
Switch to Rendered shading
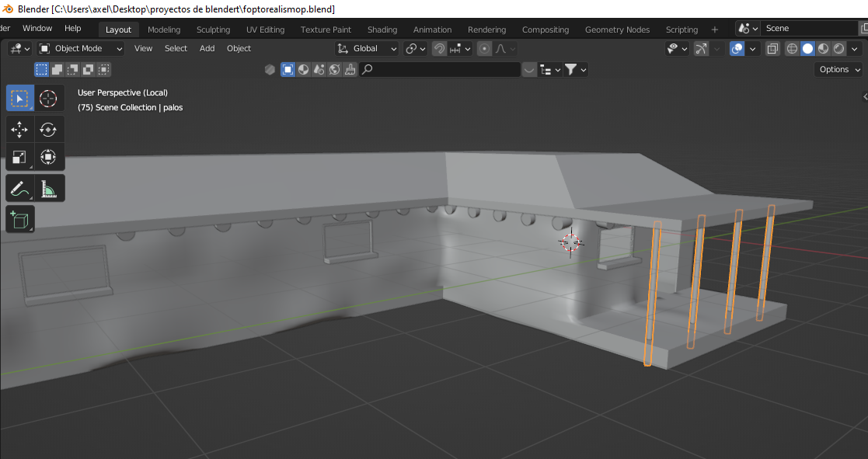tap(838, 49)
